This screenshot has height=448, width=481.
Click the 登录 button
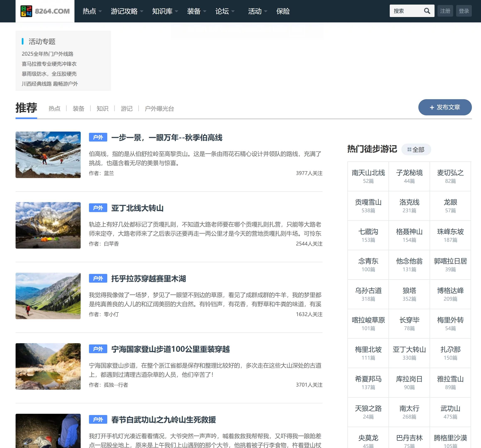(x=464, y=11)
